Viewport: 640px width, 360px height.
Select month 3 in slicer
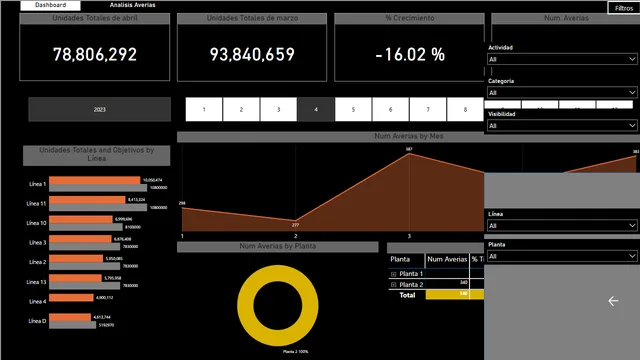pyautogui.click(x=278, y=109)
